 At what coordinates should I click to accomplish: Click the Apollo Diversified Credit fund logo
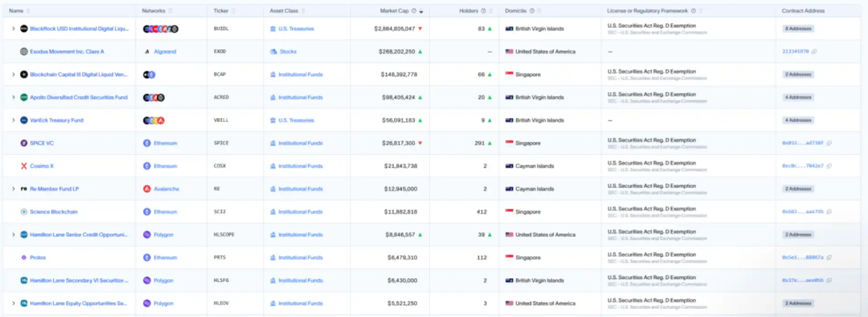coord(24,97)
